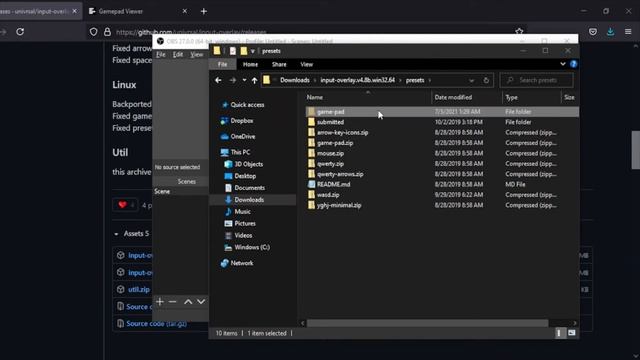Select wasd.zip file
The width and height of the screenshot is (640, 360).
pyautogui.click(x=328, y=195)
